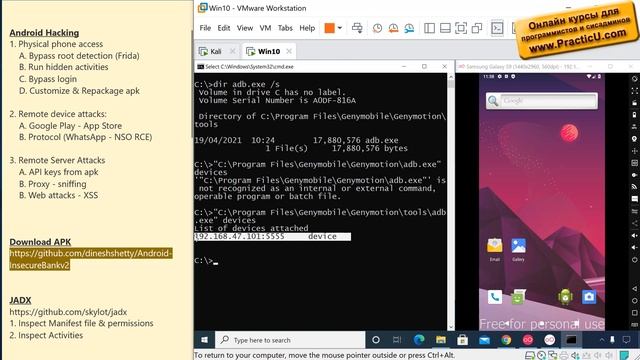Screen dimensions: 640x360
Task: Open Genymotion GPS location widget icon
Action: (634, 139)
